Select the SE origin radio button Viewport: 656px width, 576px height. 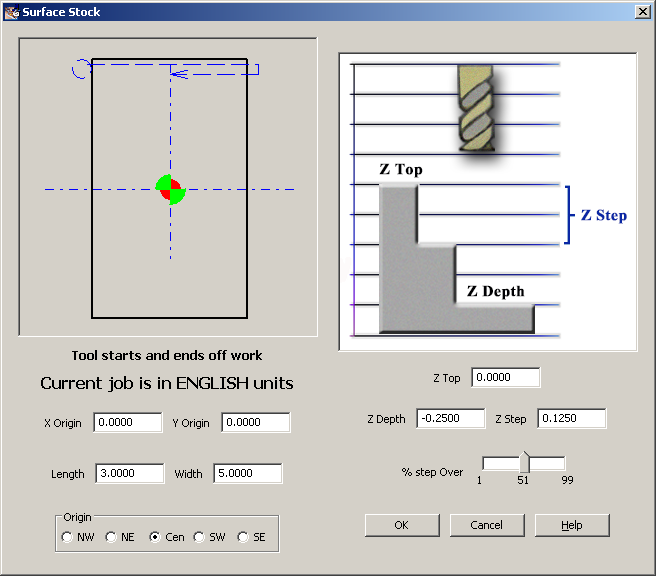[x=243, y=537]
